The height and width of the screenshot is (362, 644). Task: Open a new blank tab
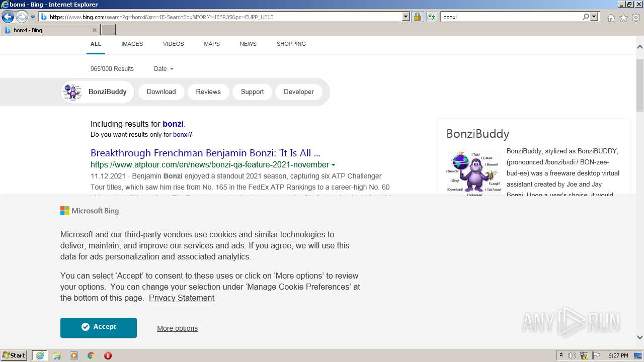pyautogui.click(x=108, y=30)
